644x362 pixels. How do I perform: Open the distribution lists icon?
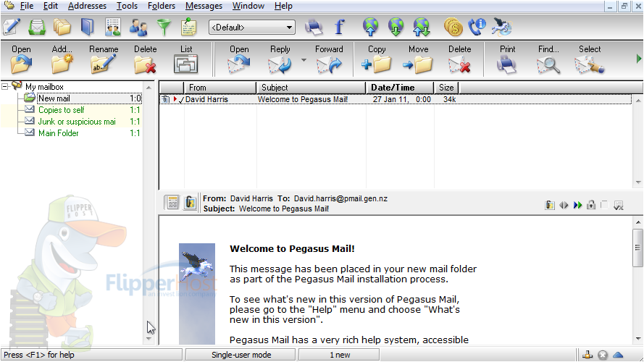(x=112, y=27)
